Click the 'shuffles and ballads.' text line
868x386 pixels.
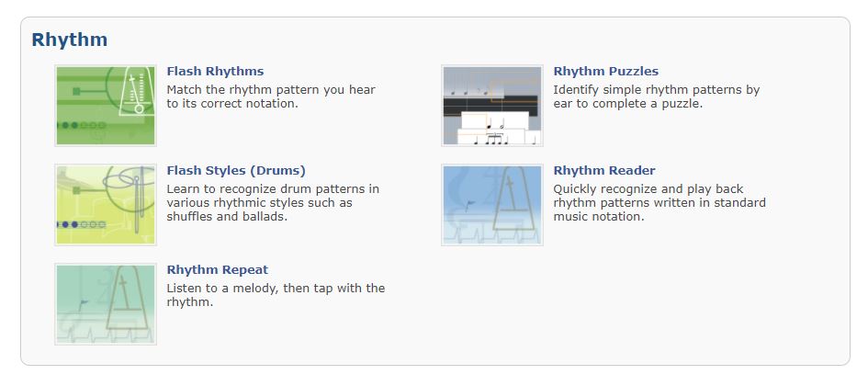(x=227, y=217)
